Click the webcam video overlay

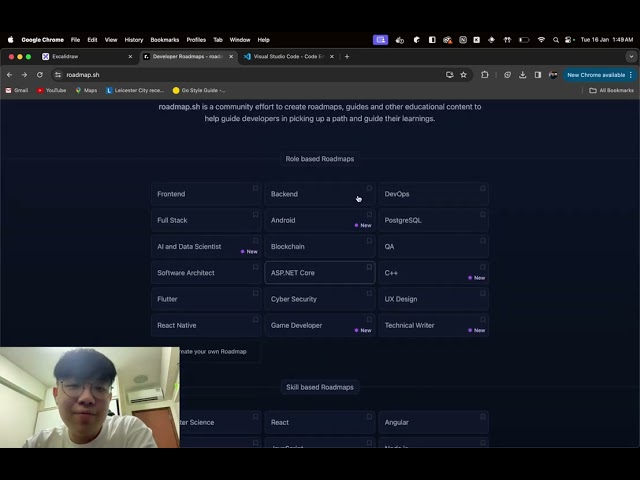pyautogui.click(x=90, y=398)
